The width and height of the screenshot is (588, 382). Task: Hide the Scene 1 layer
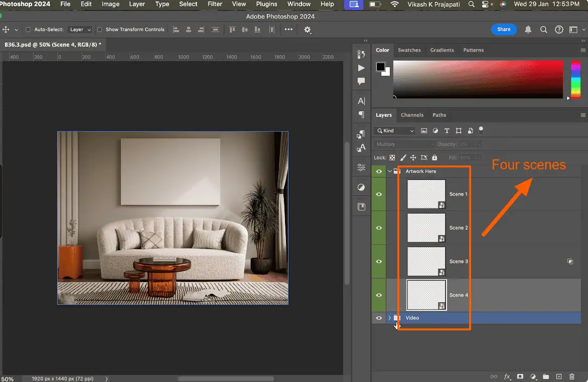coord(379,194)
